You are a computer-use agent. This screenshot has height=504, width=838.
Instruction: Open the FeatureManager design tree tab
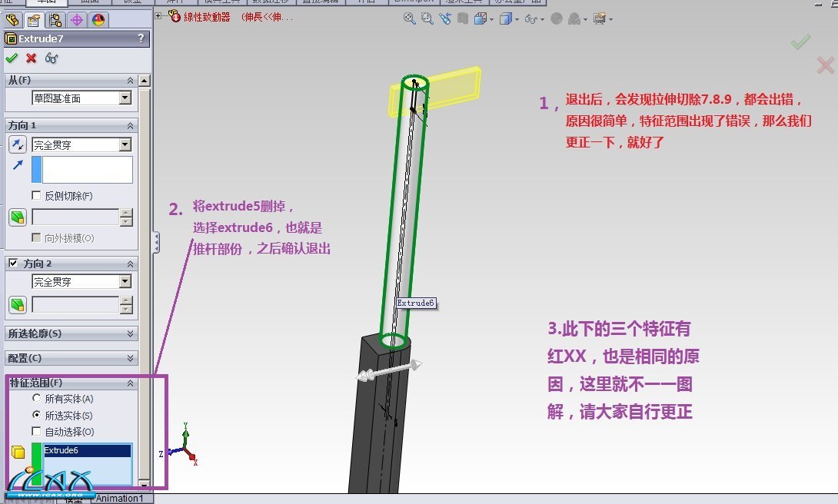[x=12, y=20]
